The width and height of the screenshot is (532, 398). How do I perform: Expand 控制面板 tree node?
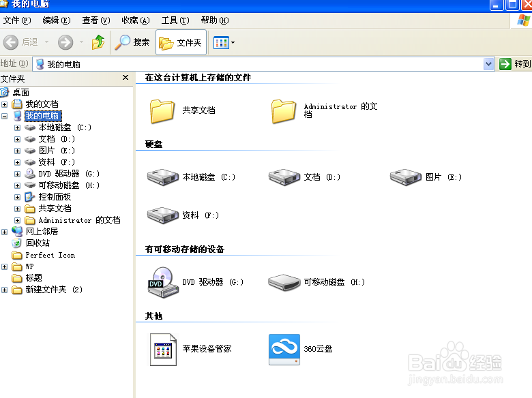tap(17, 198)
